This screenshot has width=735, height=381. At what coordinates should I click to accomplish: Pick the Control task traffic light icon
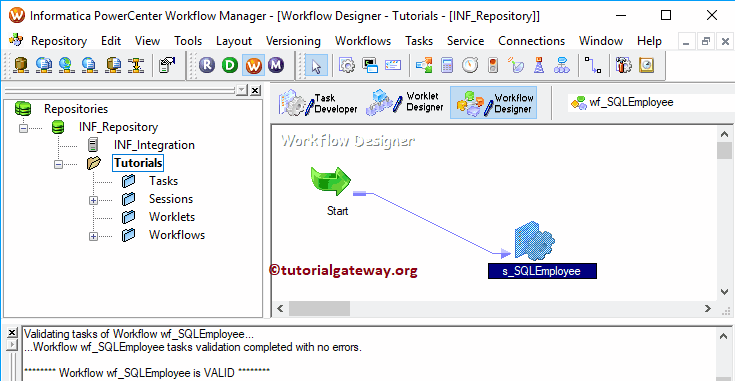pos(493,65)
